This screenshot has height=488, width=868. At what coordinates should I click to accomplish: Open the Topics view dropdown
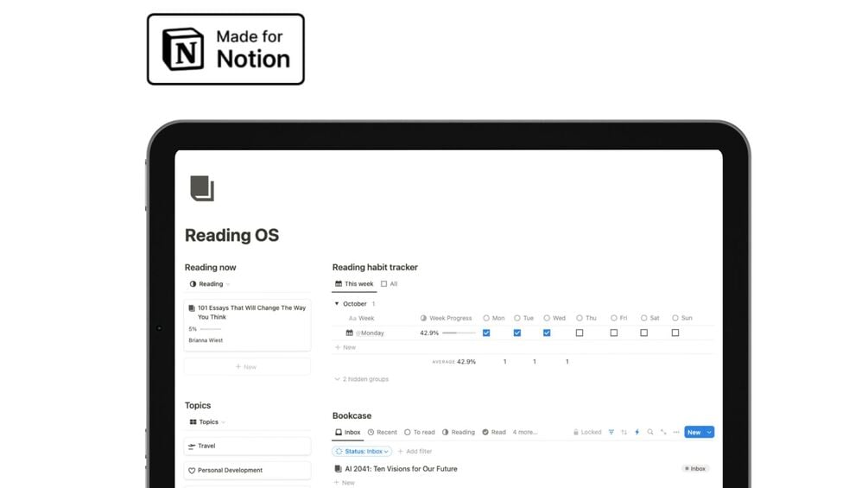pyautogui.click(x=207, y=422)
